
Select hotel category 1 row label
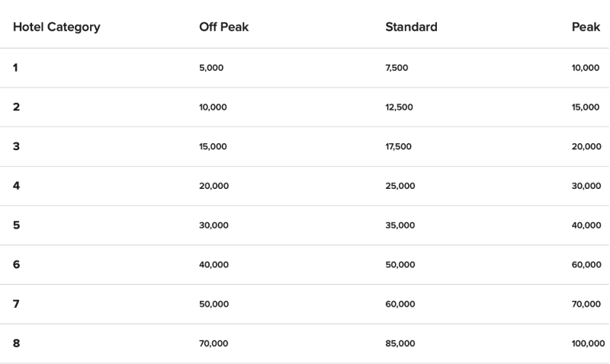click(15, 68)
